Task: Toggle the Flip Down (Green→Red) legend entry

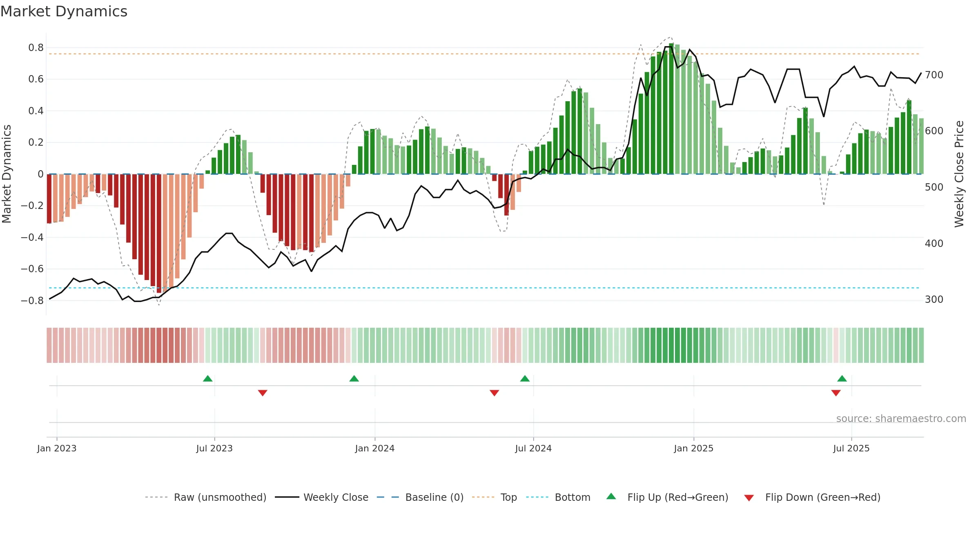Action: tap(812, 497)
